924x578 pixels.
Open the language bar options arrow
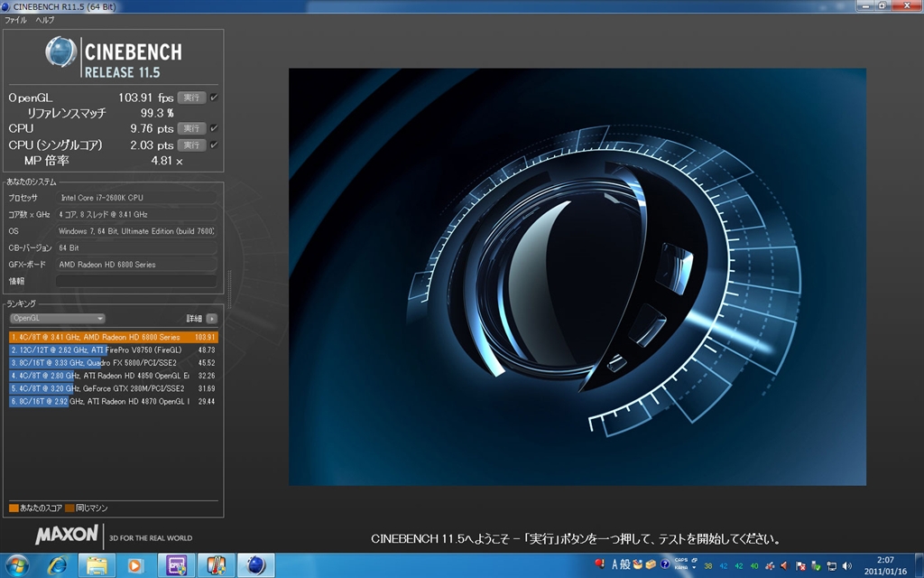[694, 567]
